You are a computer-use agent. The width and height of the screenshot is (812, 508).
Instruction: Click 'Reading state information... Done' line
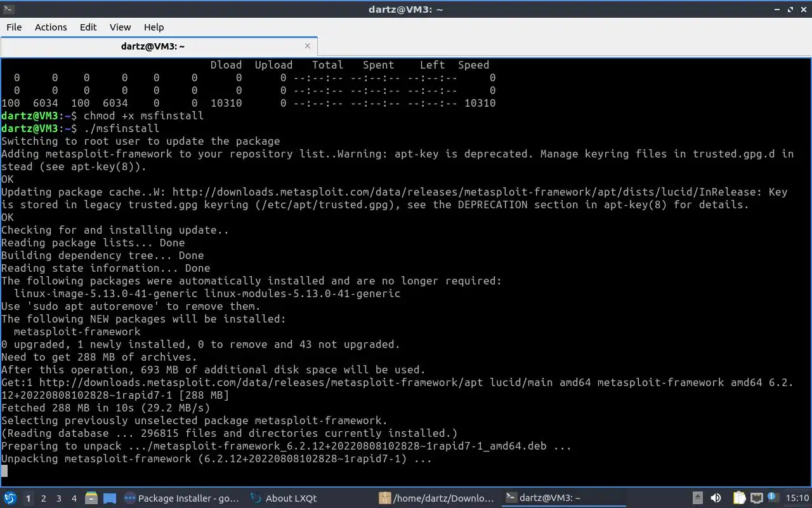[105, 268]
